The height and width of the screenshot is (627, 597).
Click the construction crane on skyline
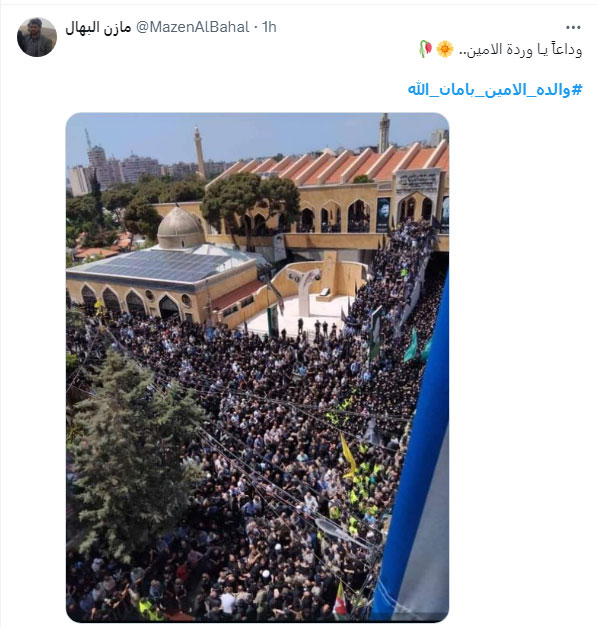pyautogui.click(x=88, y=139)
